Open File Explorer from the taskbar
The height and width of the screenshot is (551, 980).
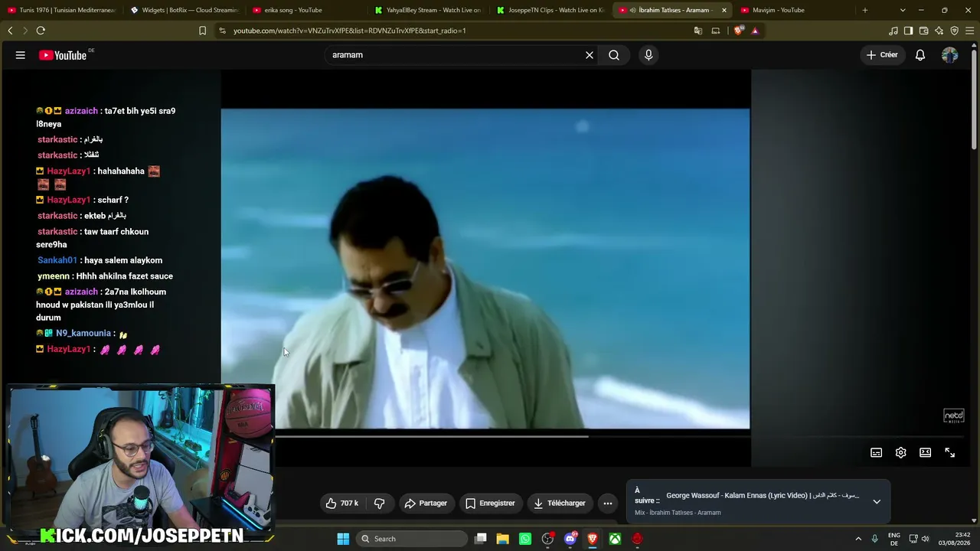pyautogui.click(x=503, y=539)
